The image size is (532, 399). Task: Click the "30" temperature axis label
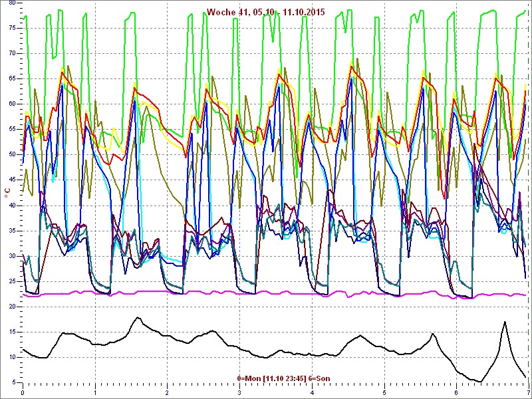(x=12, y=256)
